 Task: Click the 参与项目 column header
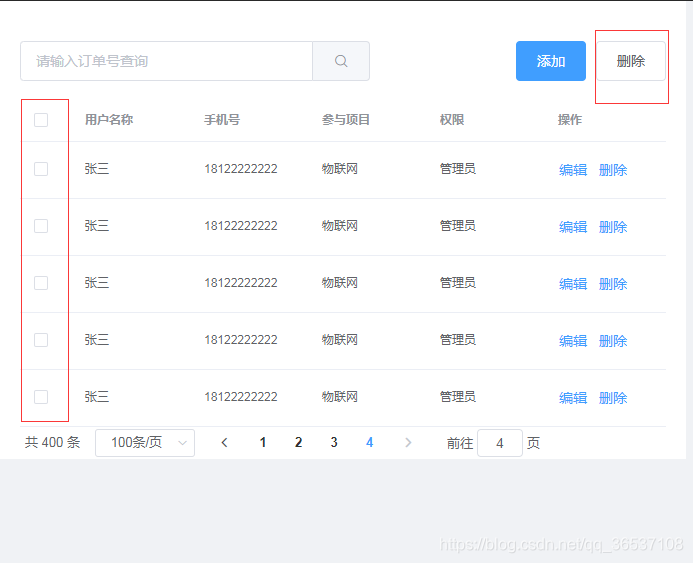346,120
